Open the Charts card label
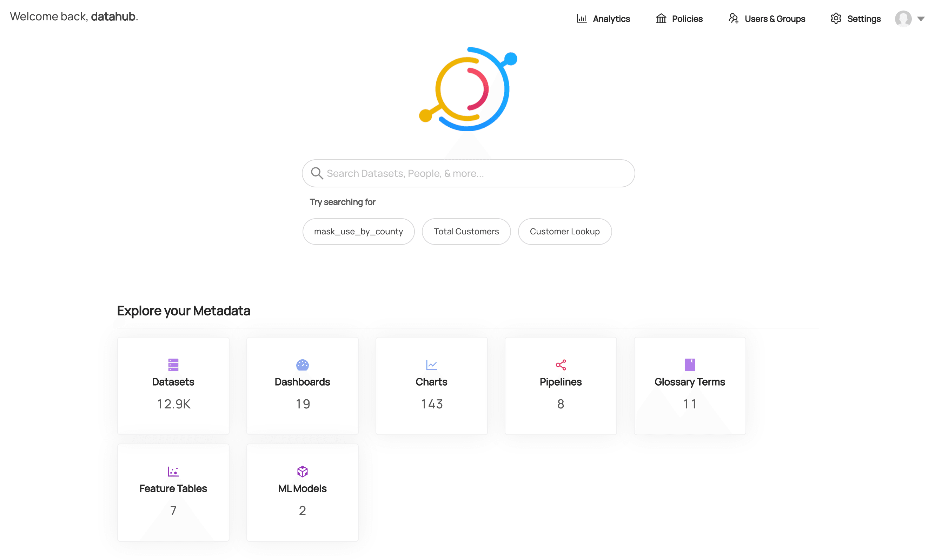928x560 pixels. tap(432, 381)
